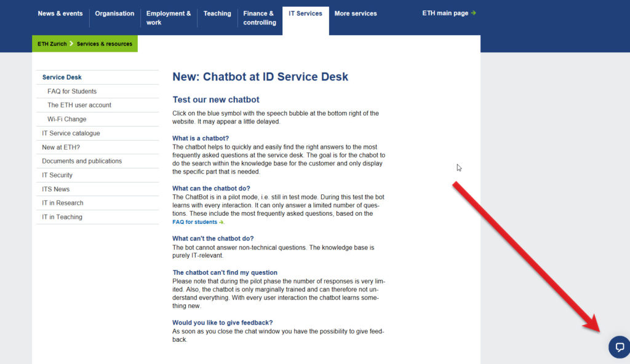Click the New: Chatbot at ID Service Desk heading

pyautogui.click(x=260, y=77)
